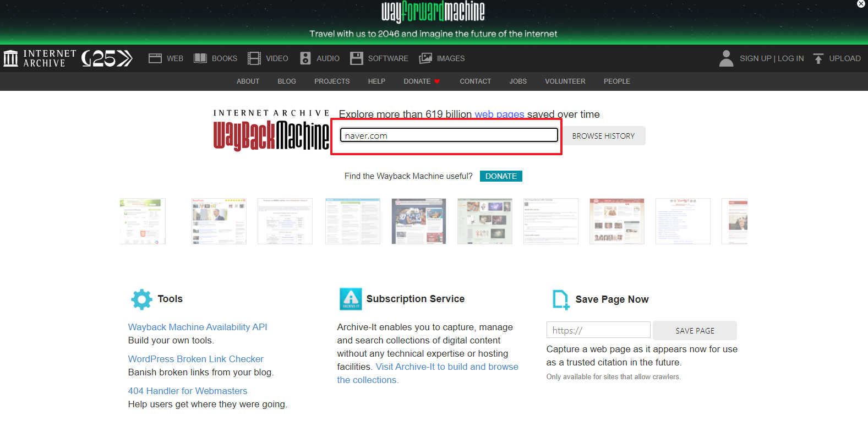Open Wayback Machine Availability API link

198,327
